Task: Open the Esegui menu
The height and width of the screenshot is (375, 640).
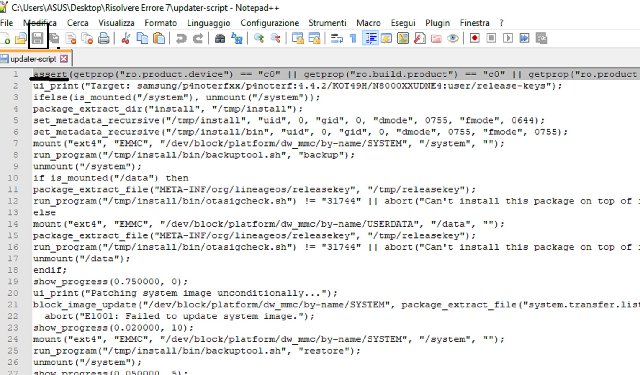Action: click(403, 23)
